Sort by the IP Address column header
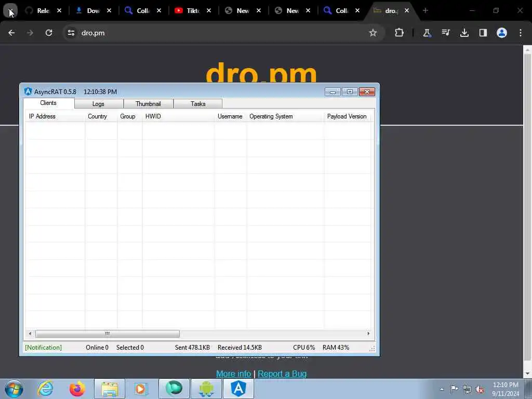The width and height of the screenshot is (532, 399). click(55, 116)
